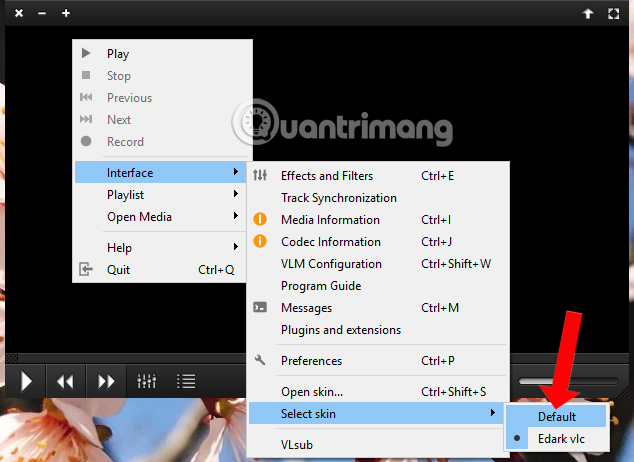Click the always-on-top up arrow icon
The height and width of the screenshot is (462, 634).
[588, 14]
